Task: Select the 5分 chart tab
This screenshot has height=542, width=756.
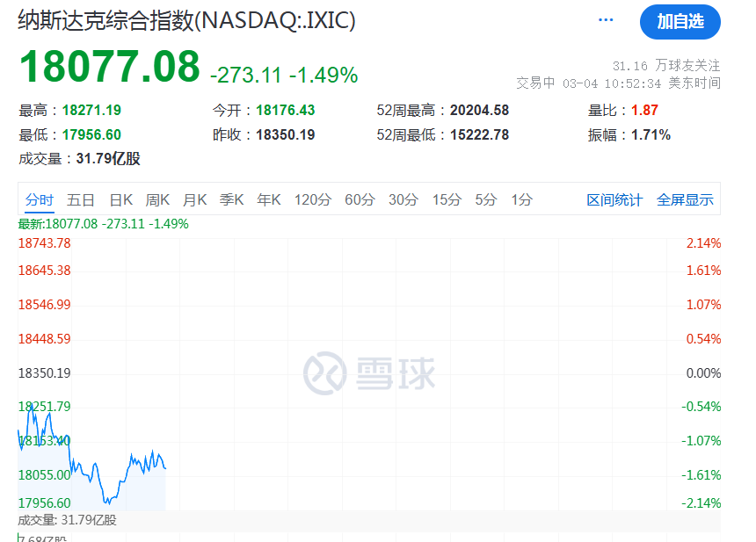Action: pyautogui.click(x=486, y=199)
